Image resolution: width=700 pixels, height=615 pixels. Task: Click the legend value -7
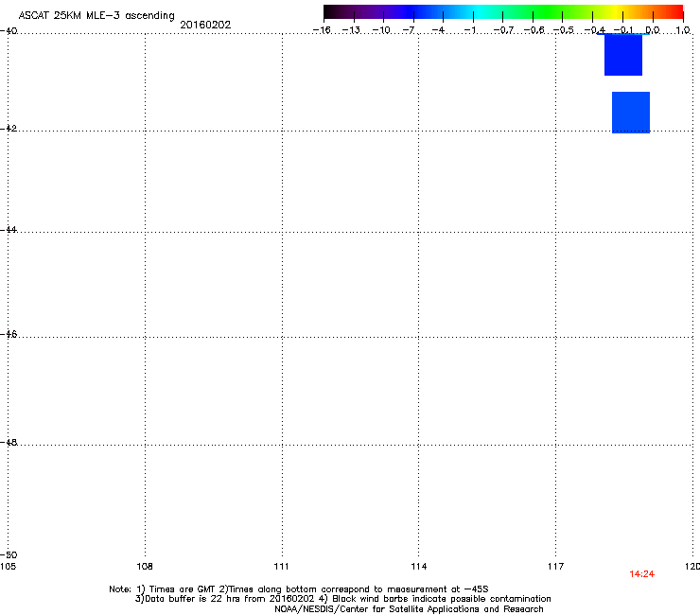click(409, 30)
